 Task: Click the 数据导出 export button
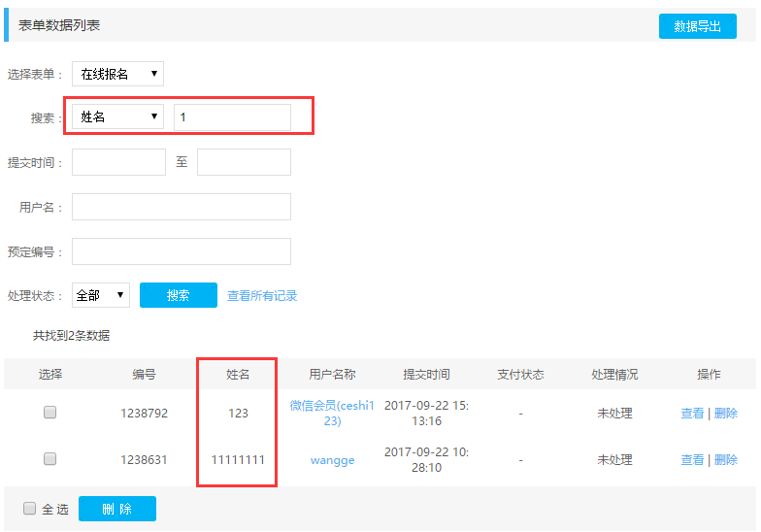[697, 26]
